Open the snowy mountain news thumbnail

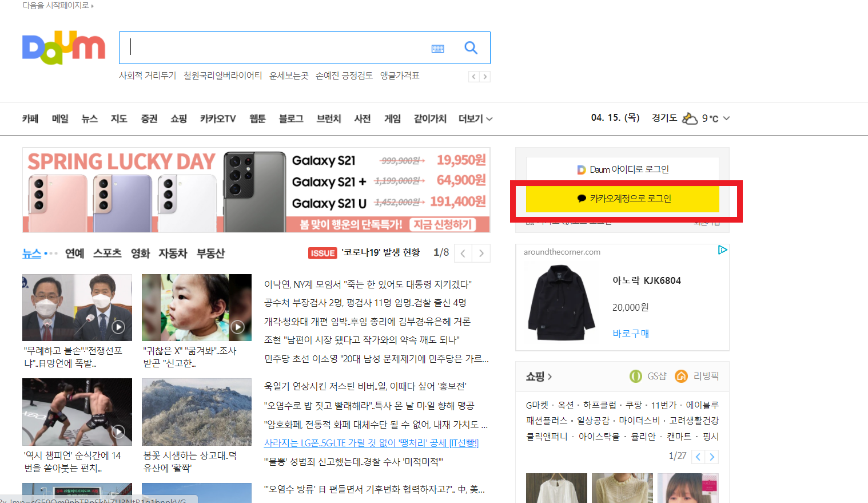pyautogui.click(x=197, y=412)
